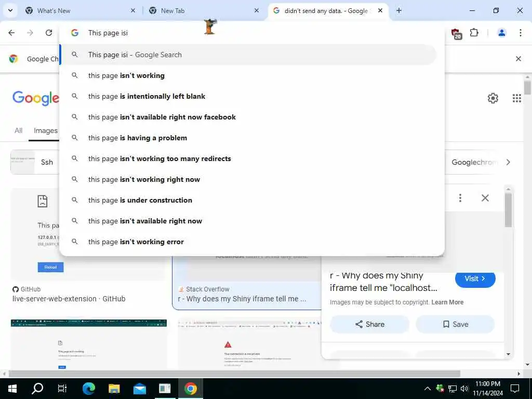Reload the current page

click(x=49, y=33)
